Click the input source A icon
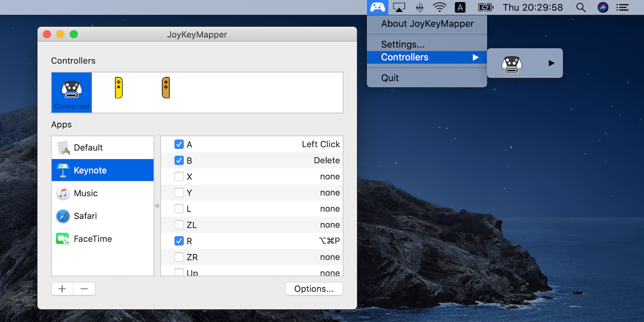The width and height of the screenshot is (644, 322). (x=460, y=7)
